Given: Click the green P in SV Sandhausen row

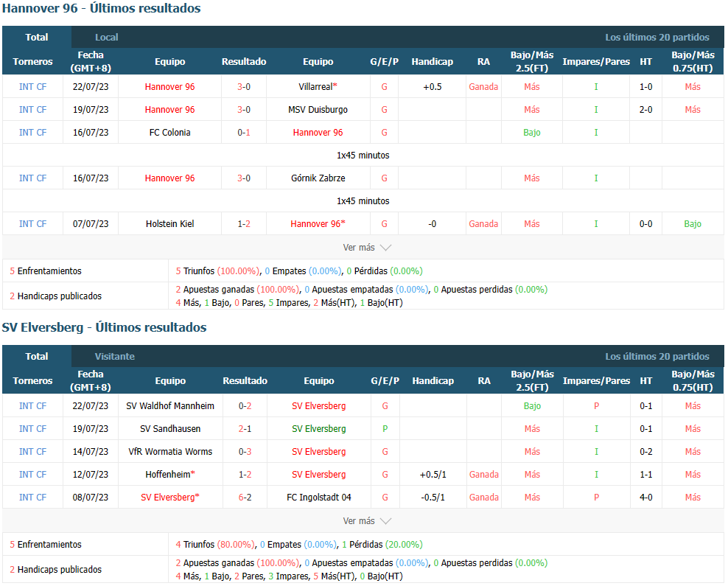Looking at the screenshot, I should tap(385, 428).
